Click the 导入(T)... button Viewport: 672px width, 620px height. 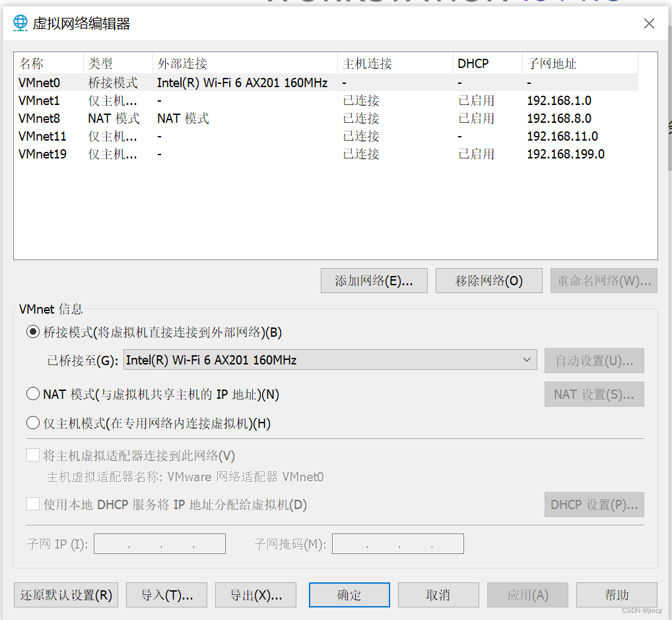coord(167,595)
